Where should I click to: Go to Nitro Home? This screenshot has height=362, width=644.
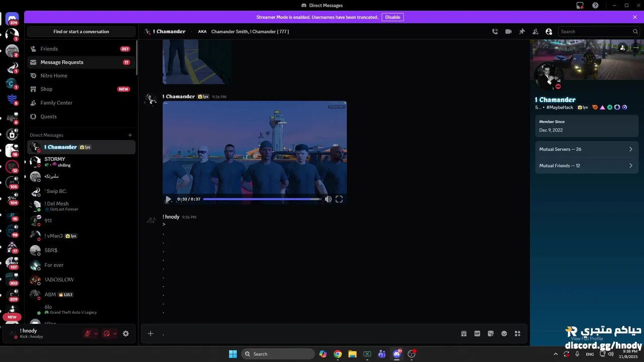[x=81, y=75]
